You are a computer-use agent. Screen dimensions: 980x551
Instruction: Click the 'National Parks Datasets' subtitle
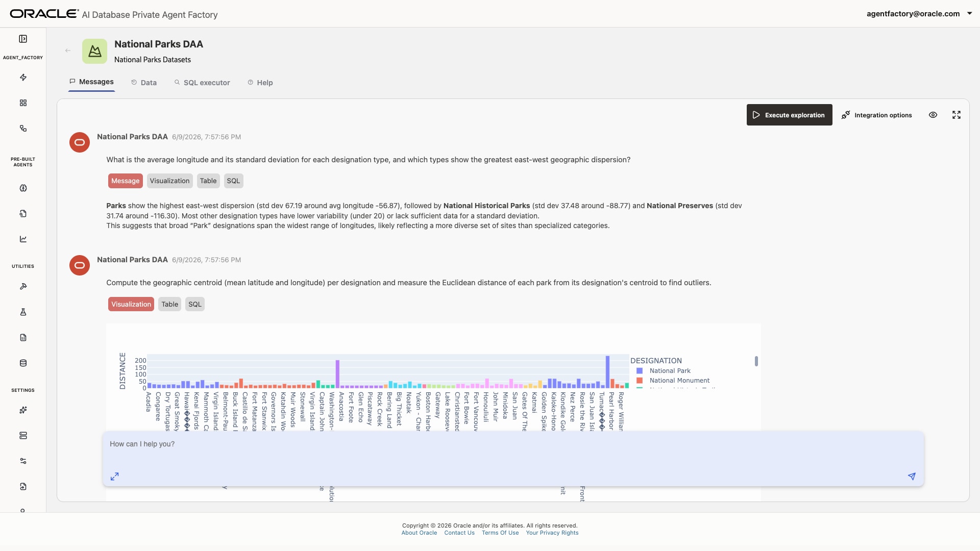153,60
